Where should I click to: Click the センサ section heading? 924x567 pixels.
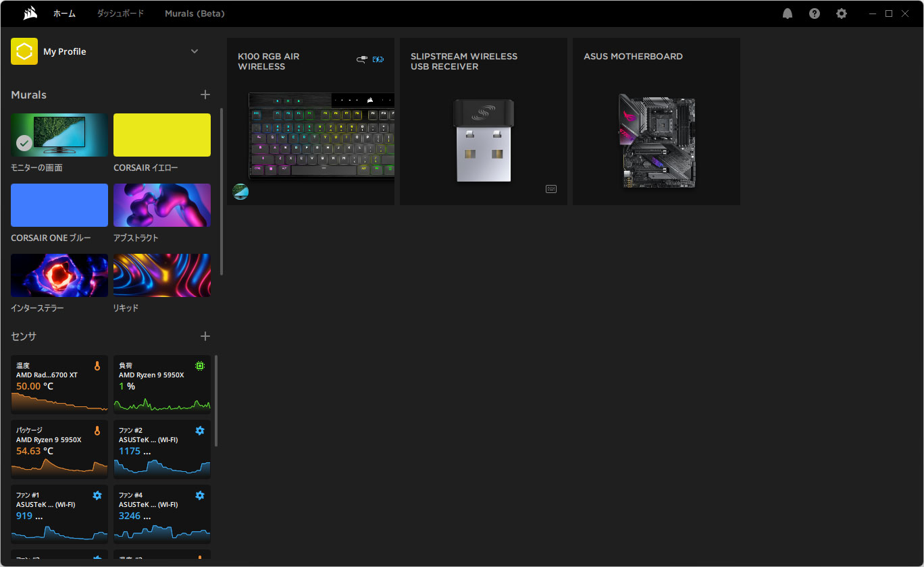24,336
